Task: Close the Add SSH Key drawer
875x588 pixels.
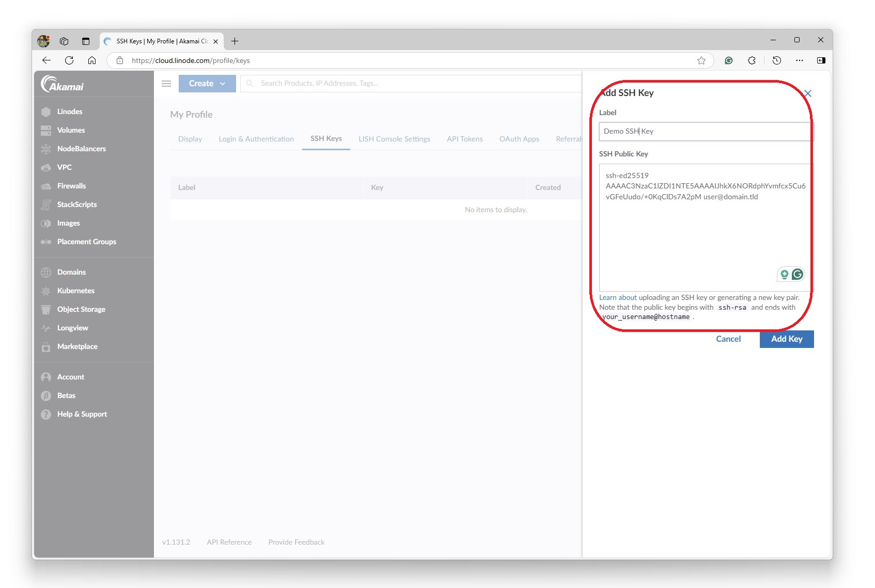Action: click(x=808, y=93)
